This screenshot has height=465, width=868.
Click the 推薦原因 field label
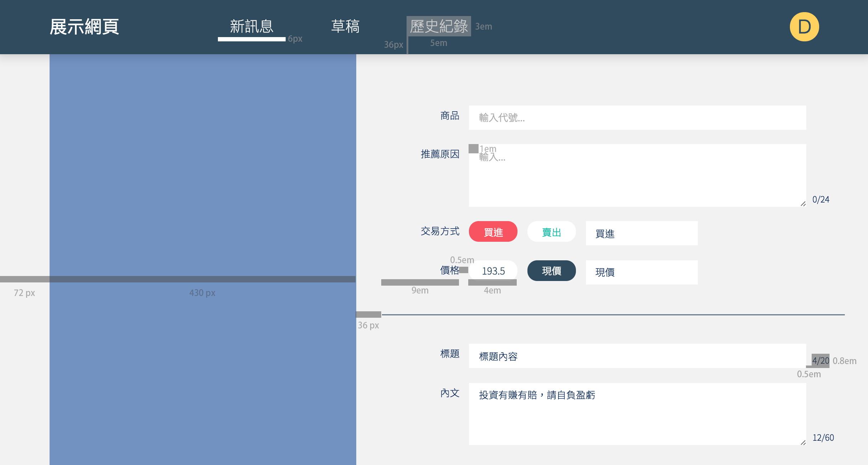(440, 154)
